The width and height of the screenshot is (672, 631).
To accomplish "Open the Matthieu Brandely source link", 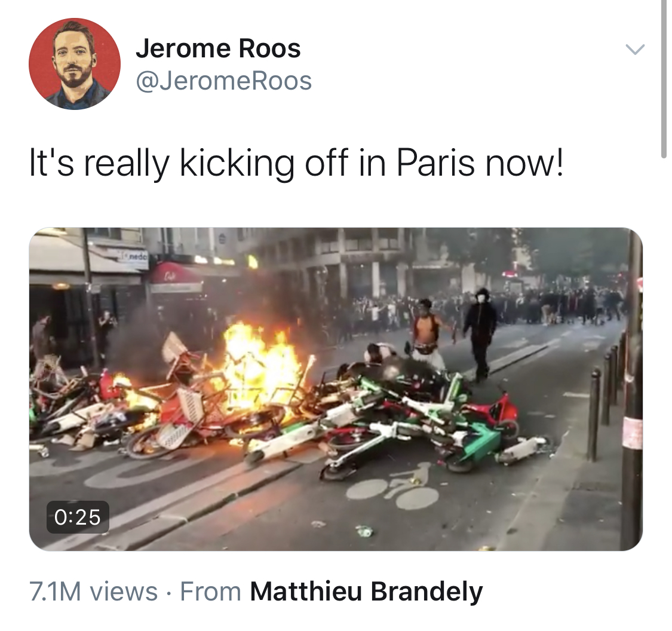I will 366,592.
